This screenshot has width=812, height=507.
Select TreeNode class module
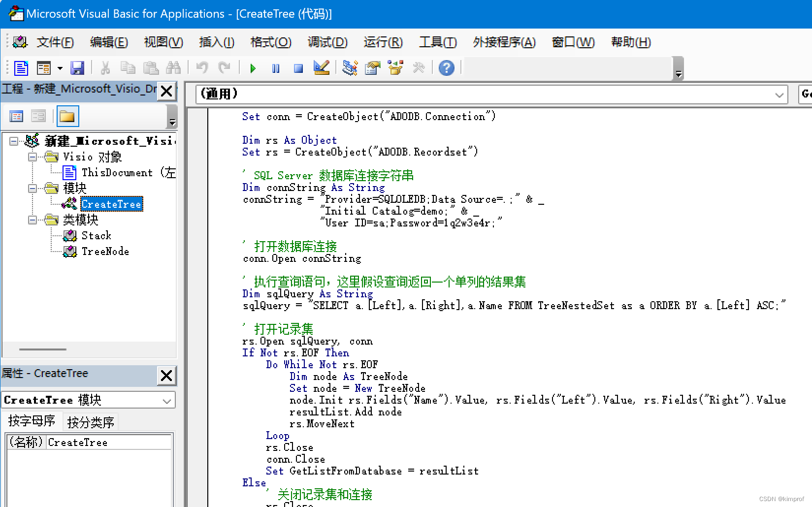point(105,252)
